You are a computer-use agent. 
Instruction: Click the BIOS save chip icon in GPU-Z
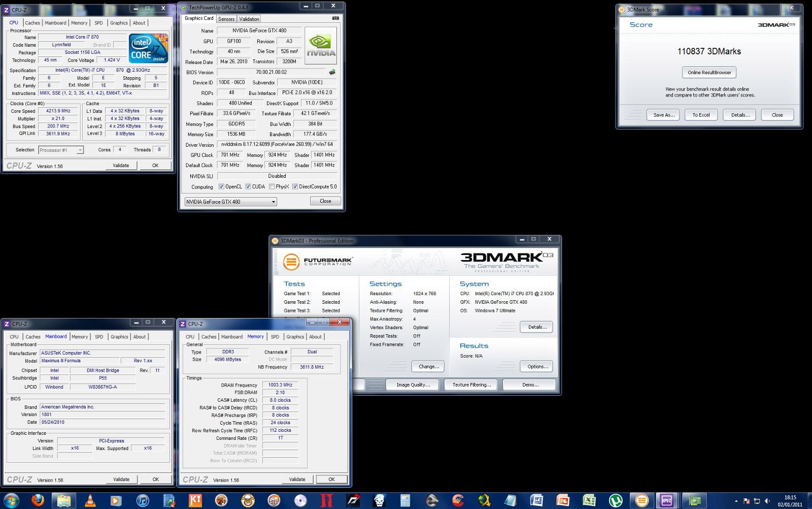pyautogui.click(x=332, y=72)
